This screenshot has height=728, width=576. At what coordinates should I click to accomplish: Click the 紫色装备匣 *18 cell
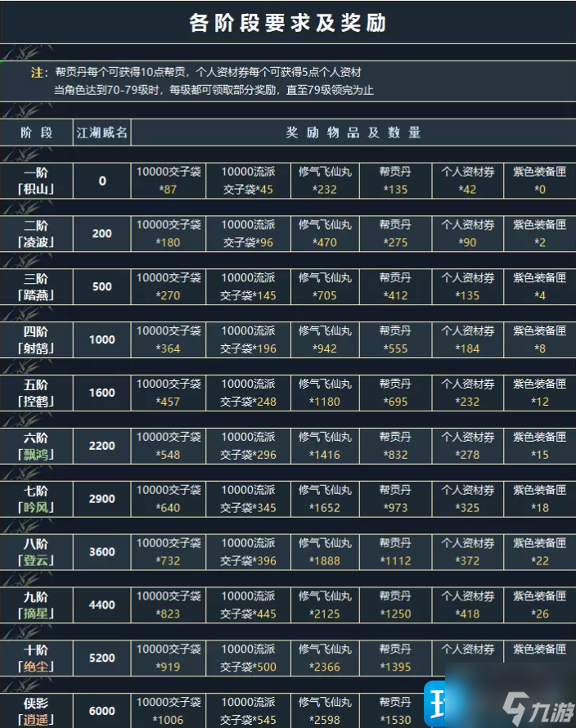[x=540, y=499]
